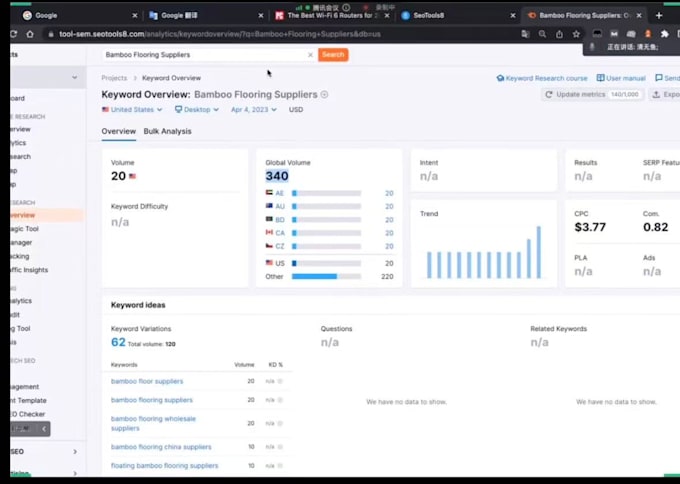Close the SeoTools8 browser tab
The height and width of the screenshot is (484, 680).
point(513,15)
